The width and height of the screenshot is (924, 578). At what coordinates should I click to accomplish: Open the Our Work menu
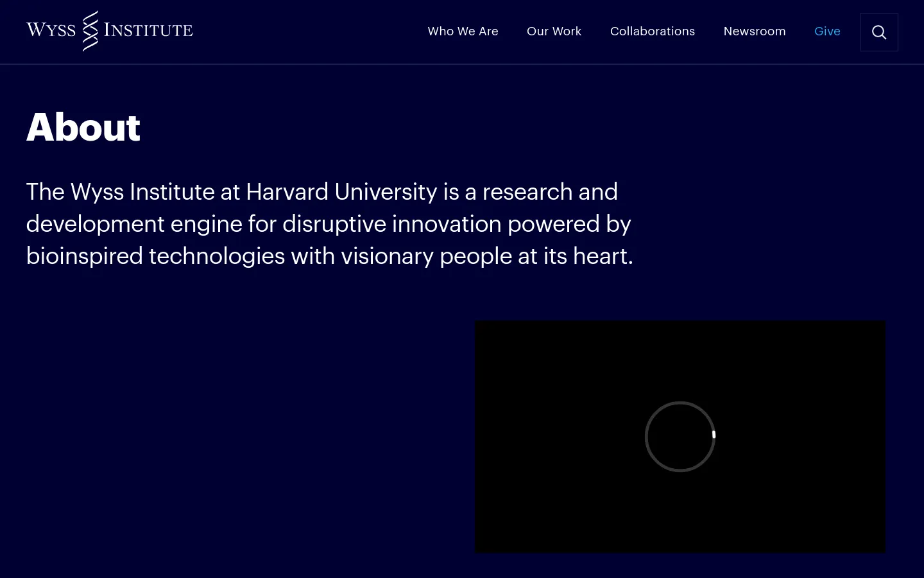tap(554, 31)
